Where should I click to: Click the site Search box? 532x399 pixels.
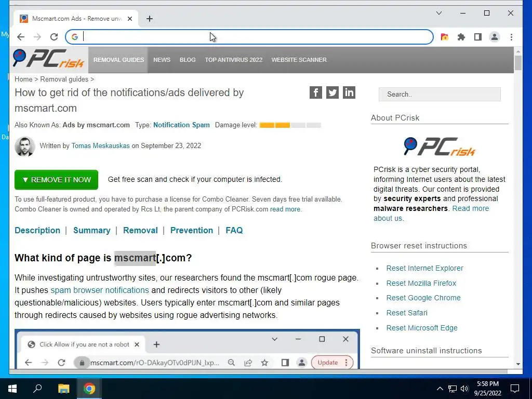(440, 95)
